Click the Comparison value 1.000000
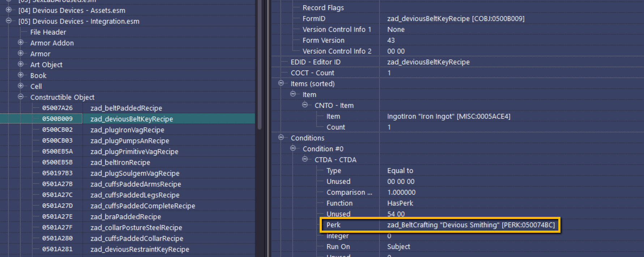This screenshot has width=644, height=257. (x=401, y=192)
